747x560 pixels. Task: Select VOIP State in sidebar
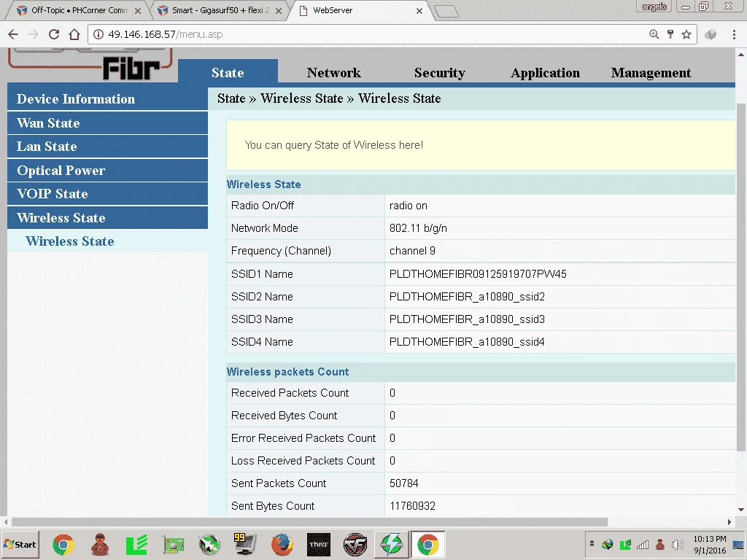[108, 194]
